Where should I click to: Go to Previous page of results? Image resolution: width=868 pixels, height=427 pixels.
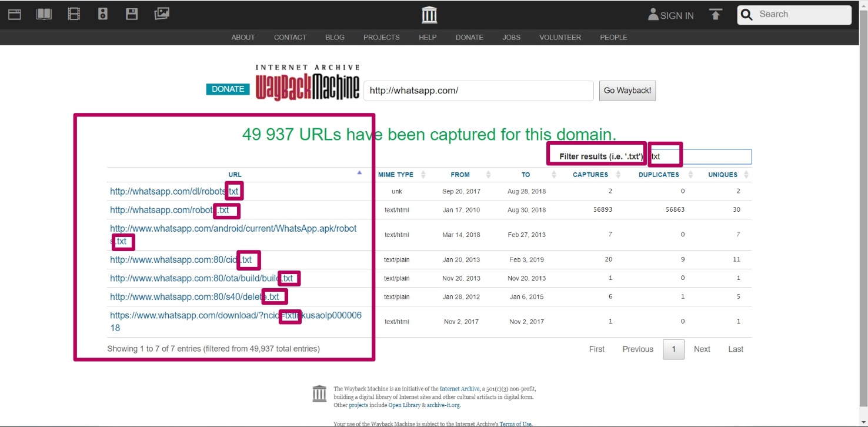point(638,349)
